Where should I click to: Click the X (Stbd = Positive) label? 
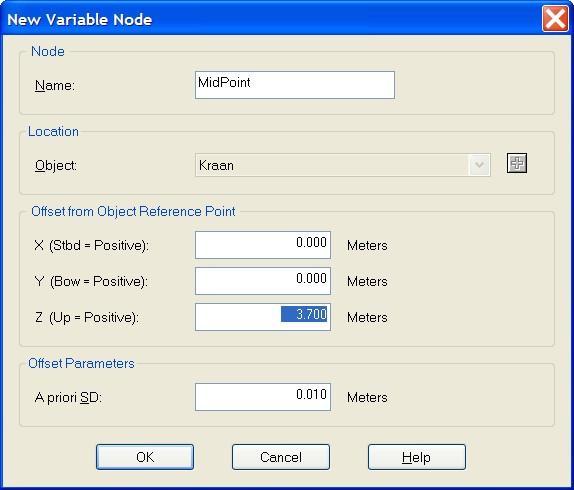click(92, 245)
